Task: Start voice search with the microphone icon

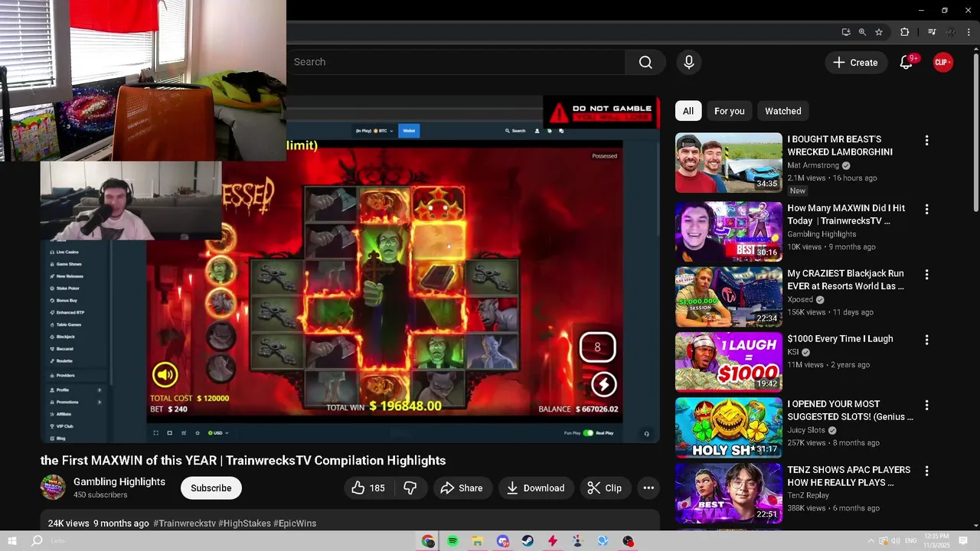Action: point(689,62)
